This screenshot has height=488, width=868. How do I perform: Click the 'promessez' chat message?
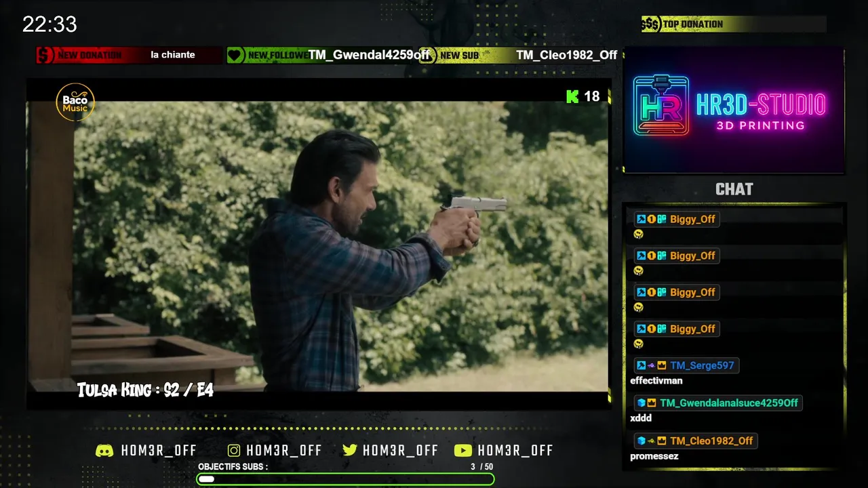tap(654, 456)
